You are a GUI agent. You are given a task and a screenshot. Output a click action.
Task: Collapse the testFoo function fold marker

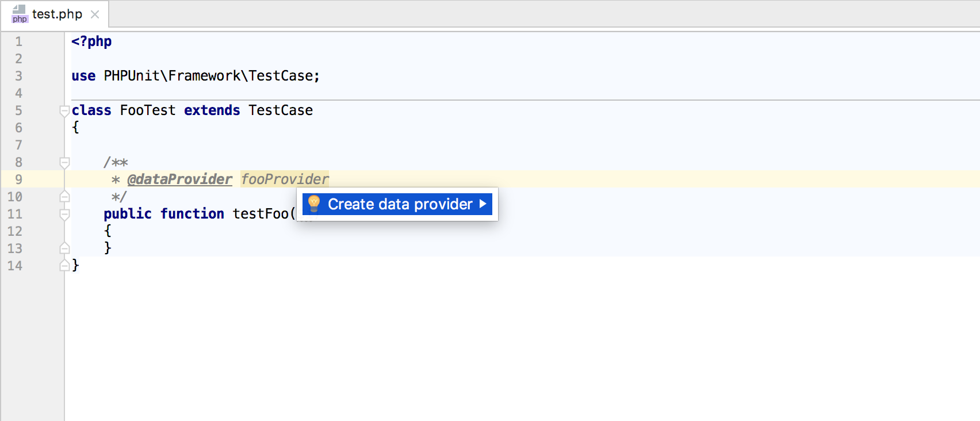tap(64, 214)
